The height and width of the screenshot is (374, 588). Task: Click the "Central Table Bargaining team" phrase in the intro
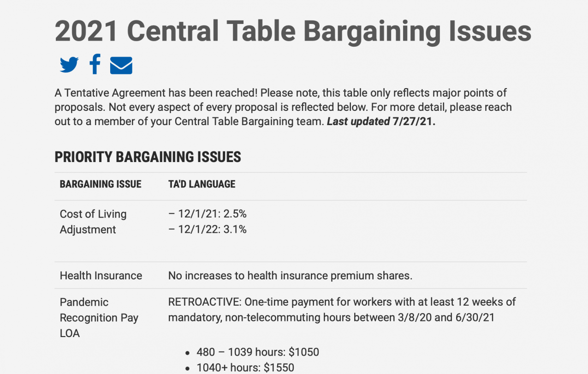tap(249, 122)
